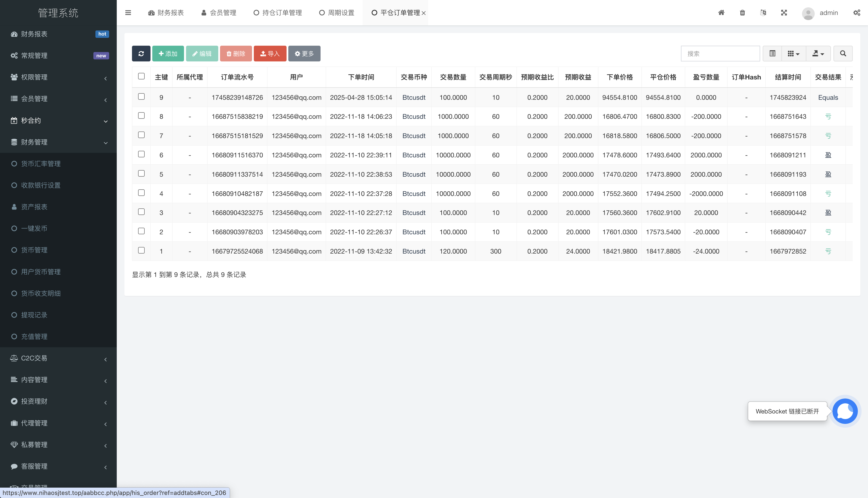Click the green 添加 button
This screenshot has height=498, width=868.
[168, 54]
